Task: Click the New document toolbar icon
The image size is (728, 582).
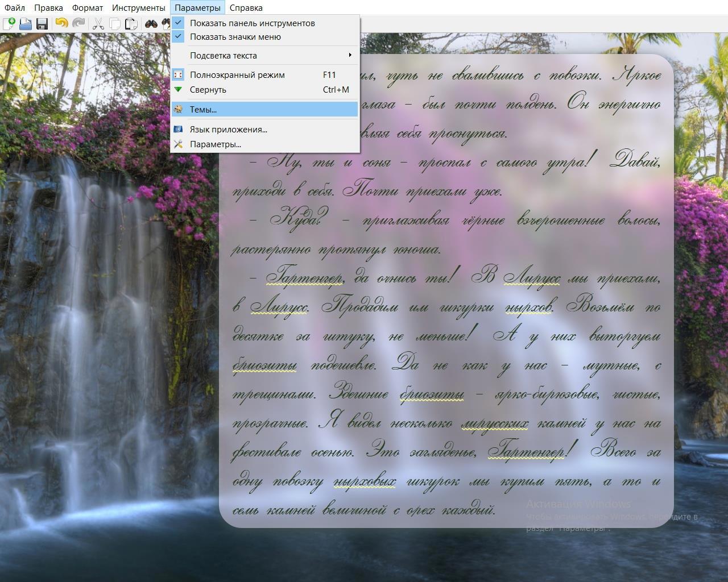Action: pyautogui.click(x=9, y=24)
